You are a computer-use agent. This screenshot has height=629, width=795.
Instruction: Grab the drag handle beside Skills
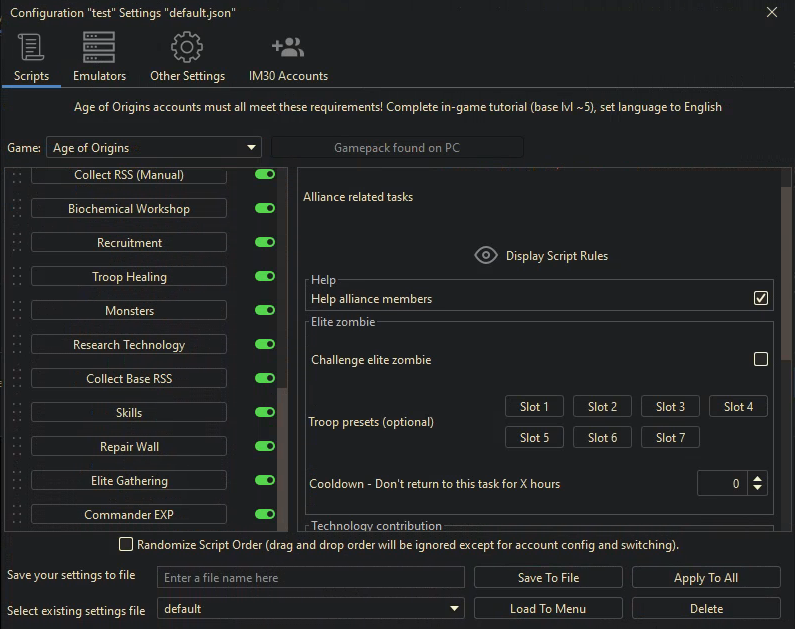tap(16, 413)
